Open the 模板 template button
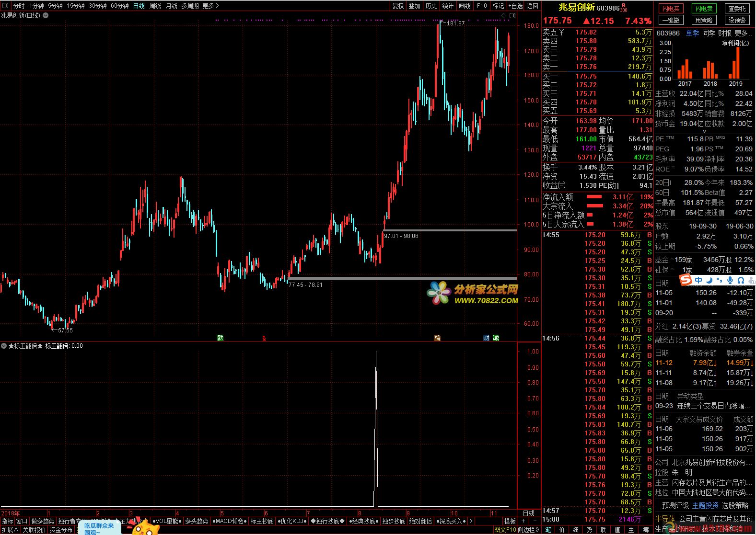This screenshot has height=535, width=756. 510,521
